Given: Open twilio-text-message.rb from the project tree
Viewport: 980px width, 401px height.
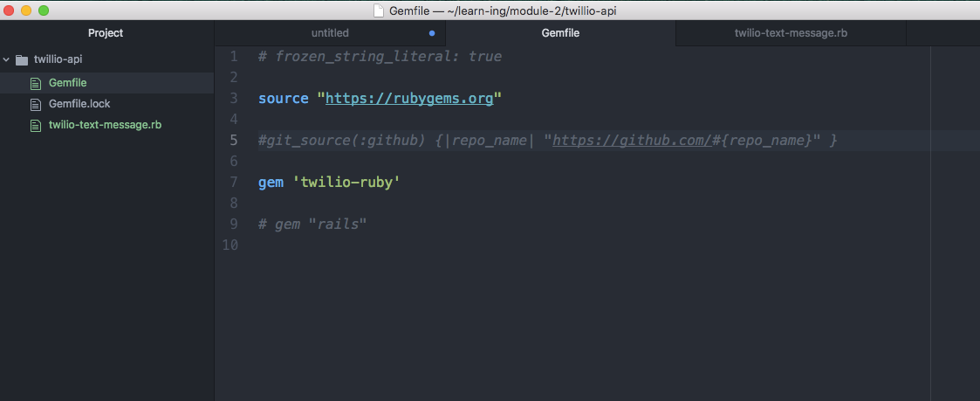Looking at the screenshot, I should coord(105,124).
